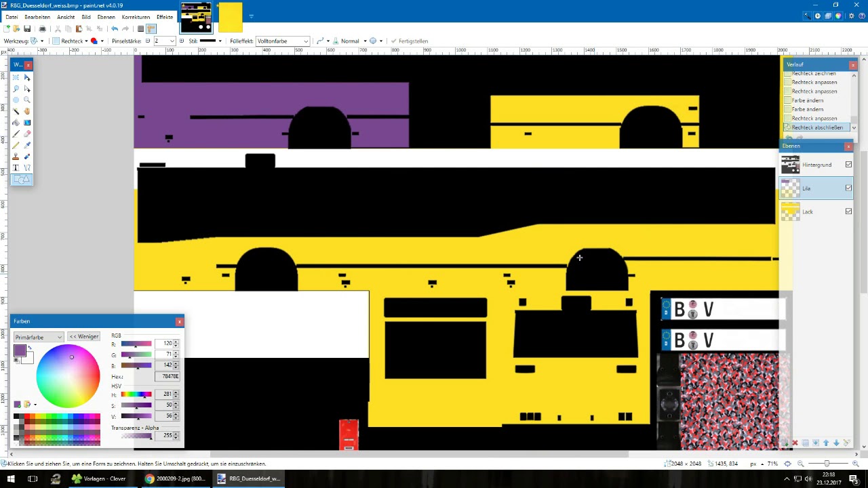Open the Ansicht menu
Viewport: 868px width, 488px height.
point(66,17)
